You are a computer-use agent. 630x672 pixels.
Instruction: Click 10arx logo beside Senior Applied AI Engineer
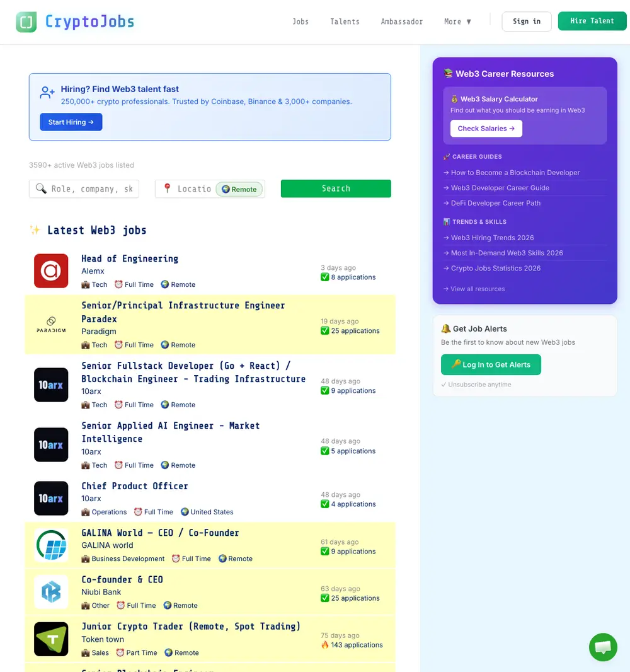point(51,445)
